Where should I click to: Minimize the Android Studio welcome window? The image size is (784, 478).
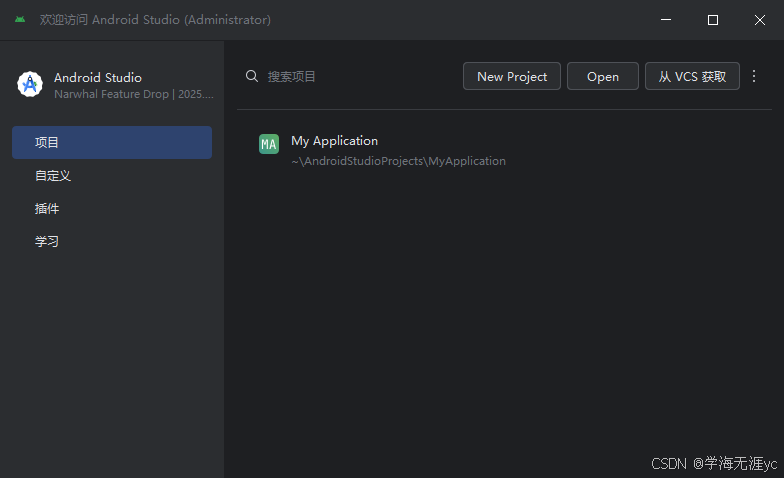pyautogui.click(x=666, y=20)
